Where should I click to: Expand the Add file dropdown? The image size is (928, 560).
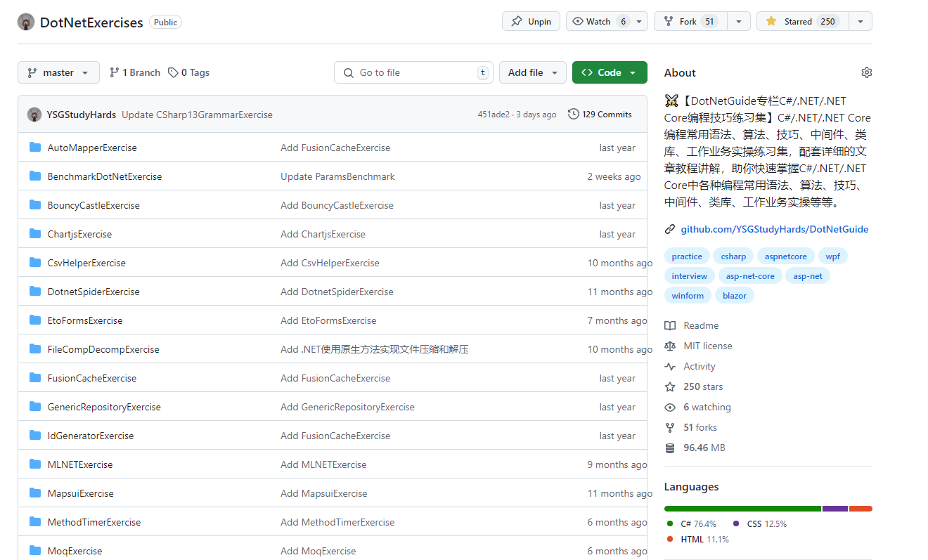tap(533, 72)
